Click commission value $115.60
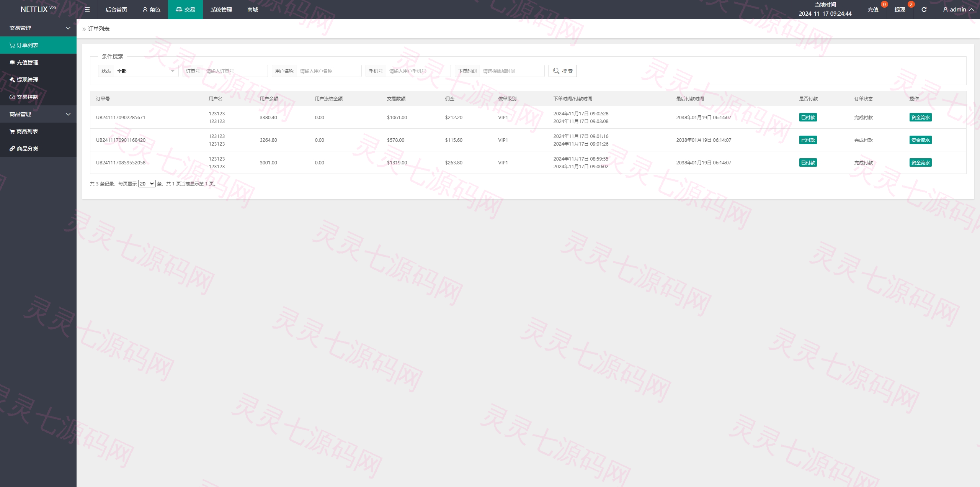Screen dimensions: 980x487 pyautogui.click(x=454, y=140)
